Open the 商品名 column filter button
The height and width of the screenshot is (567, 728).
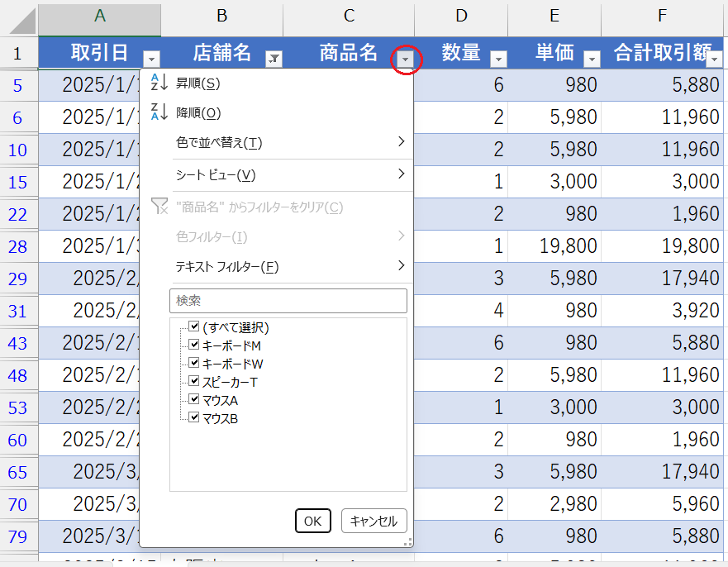click(x=405, y=60)
